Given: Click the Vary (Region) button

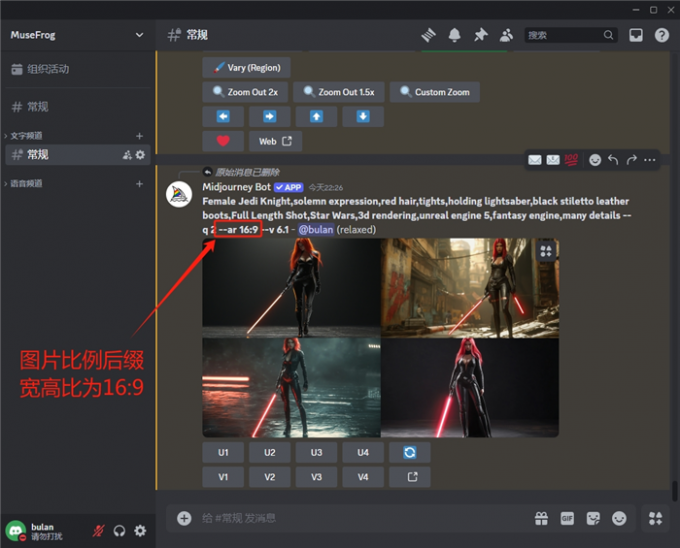Looking at the screenshot, I should click(x=246, y=68).
